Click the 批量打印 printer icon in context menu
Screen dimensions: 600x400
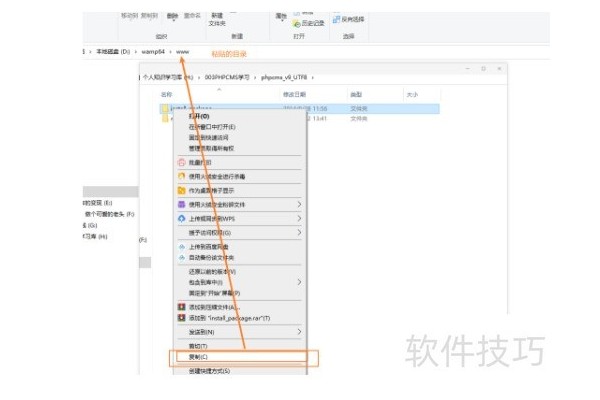click(181, 163)
